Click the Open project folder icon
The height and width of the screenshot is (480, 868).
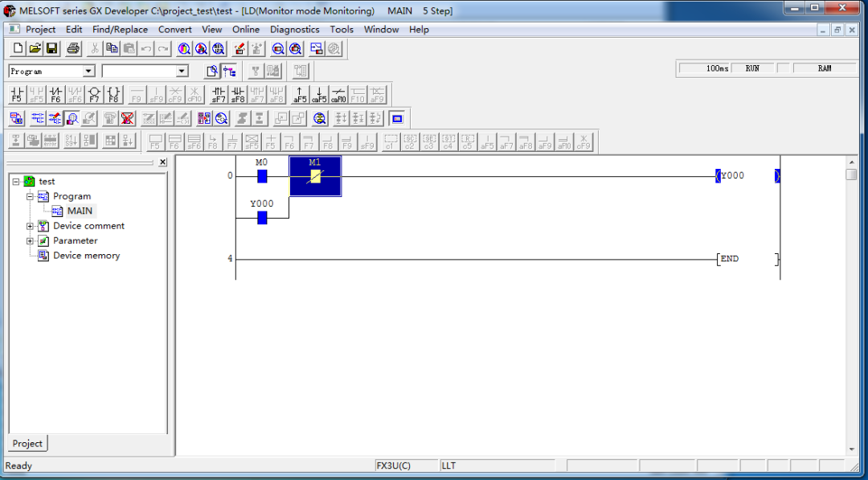[35, 49]
